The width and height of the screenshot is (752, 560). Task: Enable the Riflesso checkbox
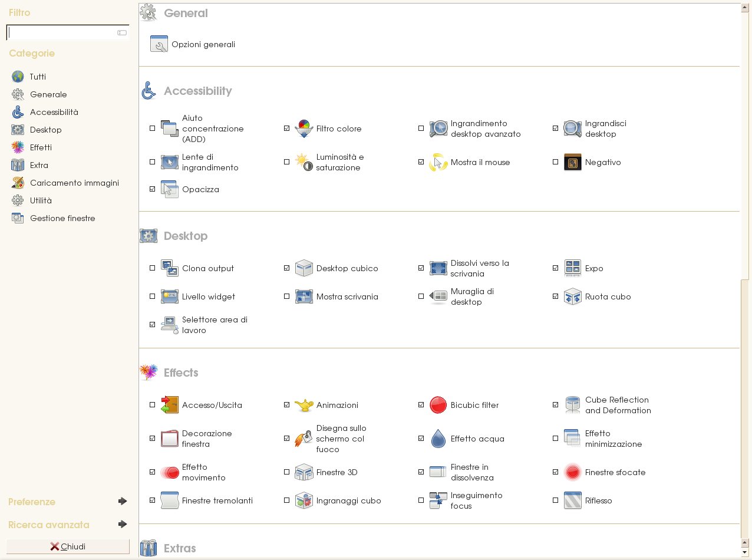pyautogui.click(x=556, y=500)
